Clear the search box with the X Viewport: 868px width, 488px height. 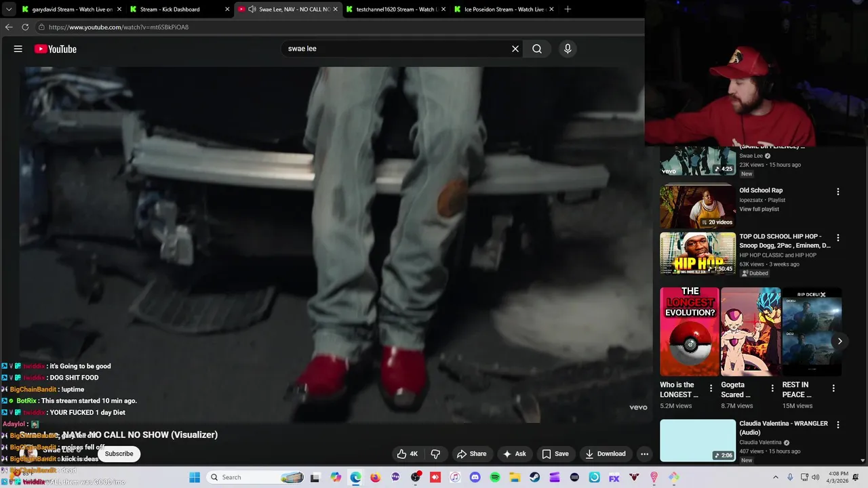pos(515,49)
